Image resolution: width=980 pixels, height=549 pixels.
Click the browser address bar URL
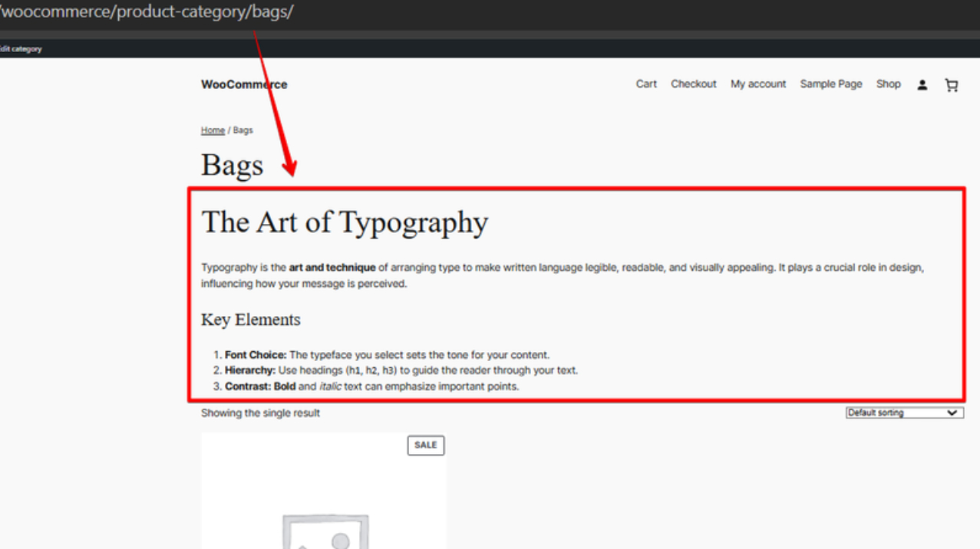coord(147,13)
